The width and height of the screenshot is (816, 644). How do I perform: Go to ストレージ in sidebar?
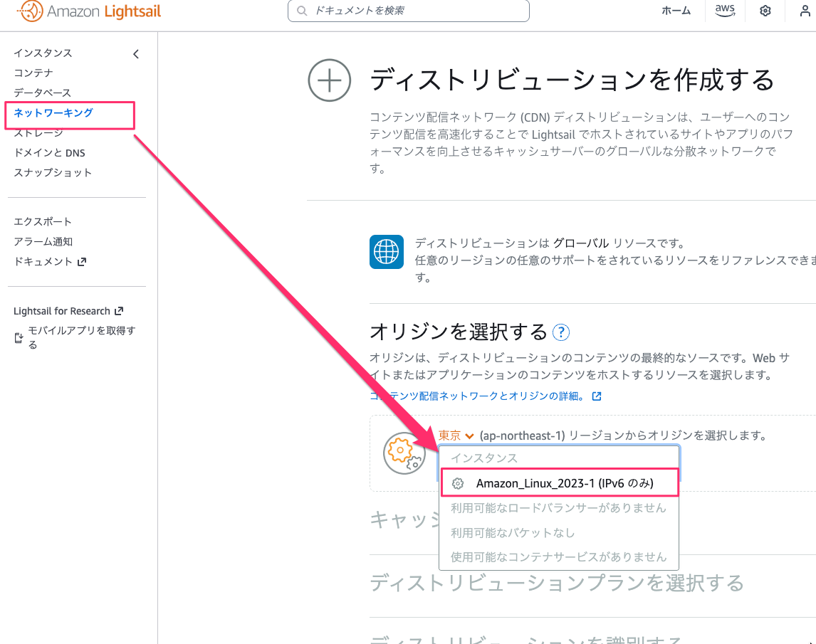(x=38, y=132)
